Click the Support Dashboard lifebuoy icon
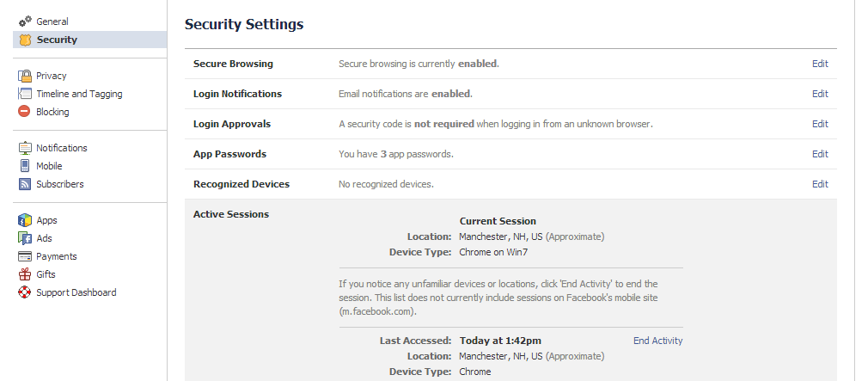This screenshot has height=381, width=868. point(25,292)
